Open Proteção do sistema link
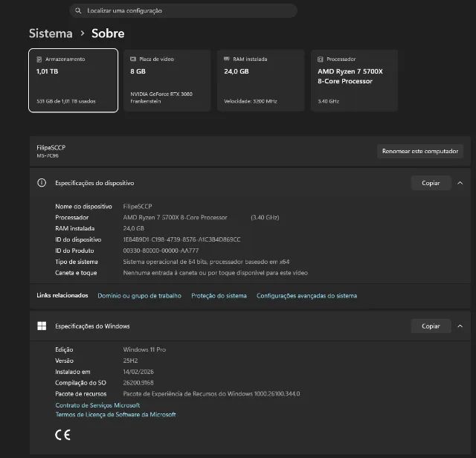The height and width of the screenshot is (458, 476). pos(219,296)
